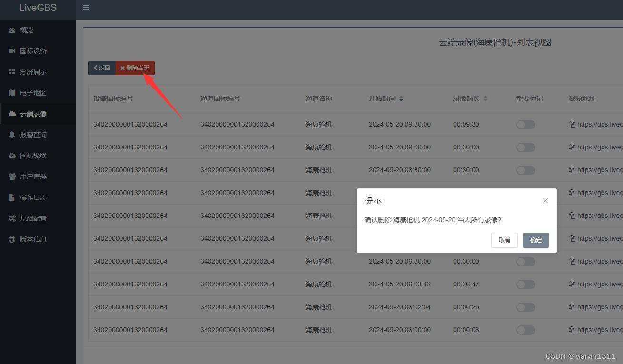623x364 pixels.
Task: Click the 云端录像 cloud icon in sidebar
Action: pyautogui.click(x=12, y=114)
